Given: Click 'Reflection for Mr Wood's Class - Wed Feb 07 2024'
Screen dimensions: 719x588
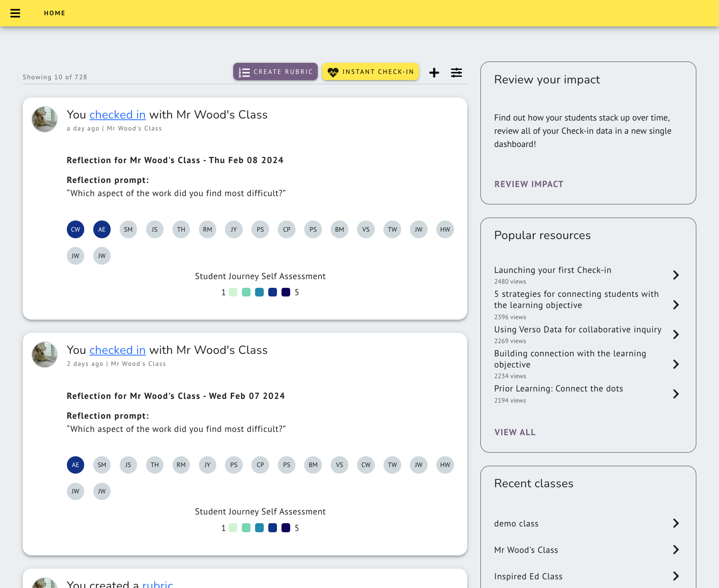Looking at the screenshot, I should click(176, 396).
